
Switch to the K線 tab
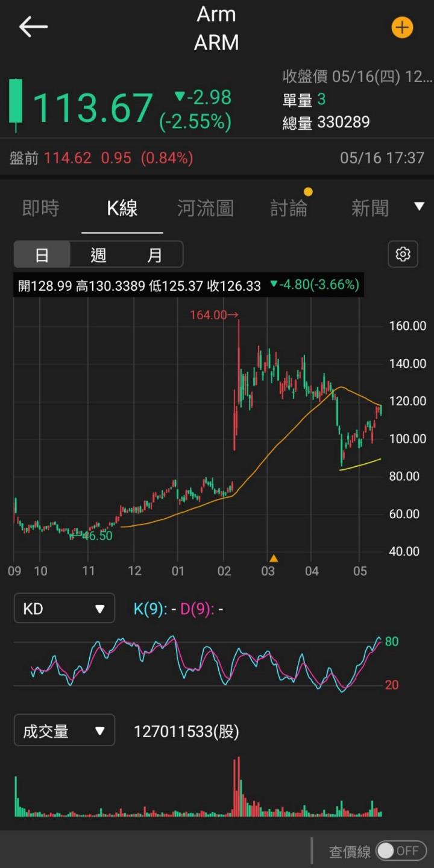122,208
